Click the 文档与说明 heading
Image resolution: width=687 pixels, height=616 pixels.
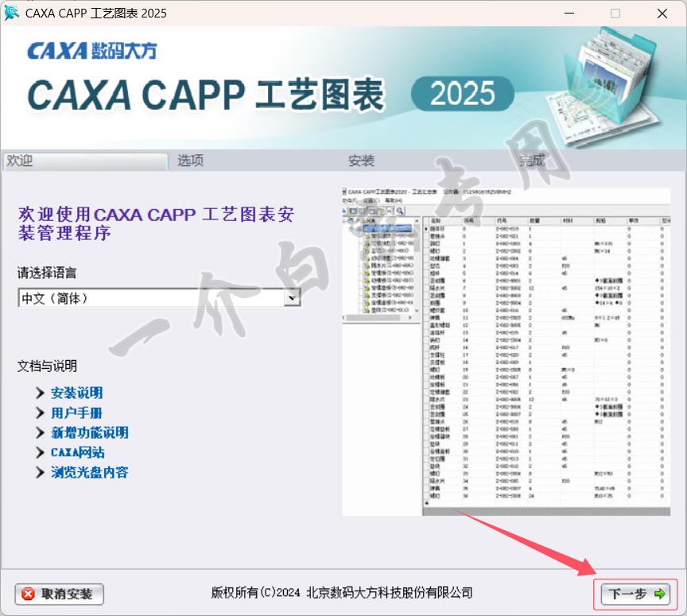(x=47, y=366)
